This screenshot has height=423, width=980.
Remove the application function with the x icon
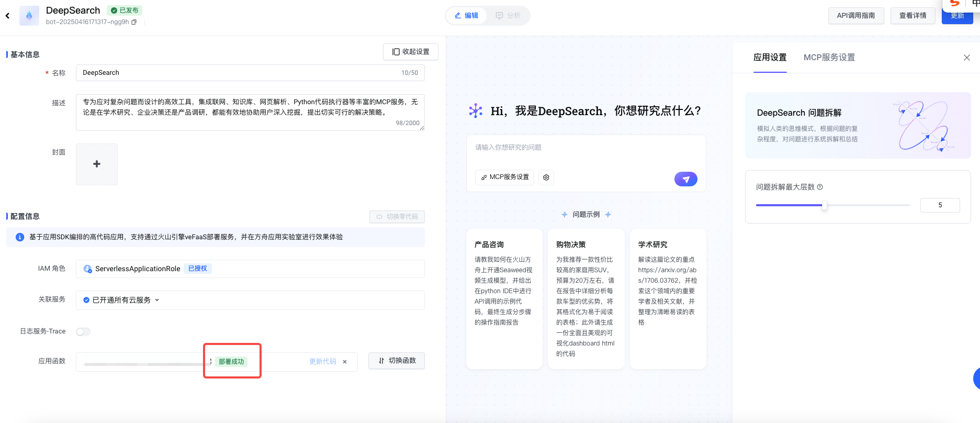click(345, 362)
